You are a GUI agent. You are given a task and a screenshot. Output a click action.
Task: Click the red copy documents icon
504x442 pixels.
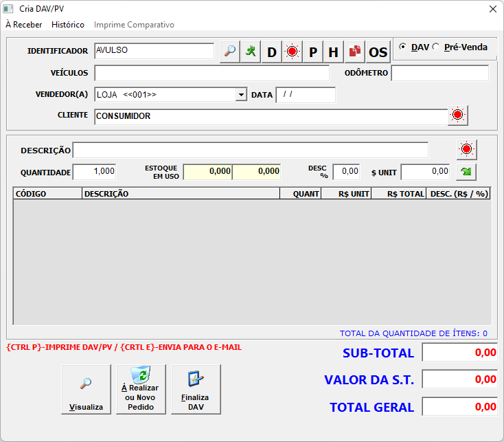354,52
